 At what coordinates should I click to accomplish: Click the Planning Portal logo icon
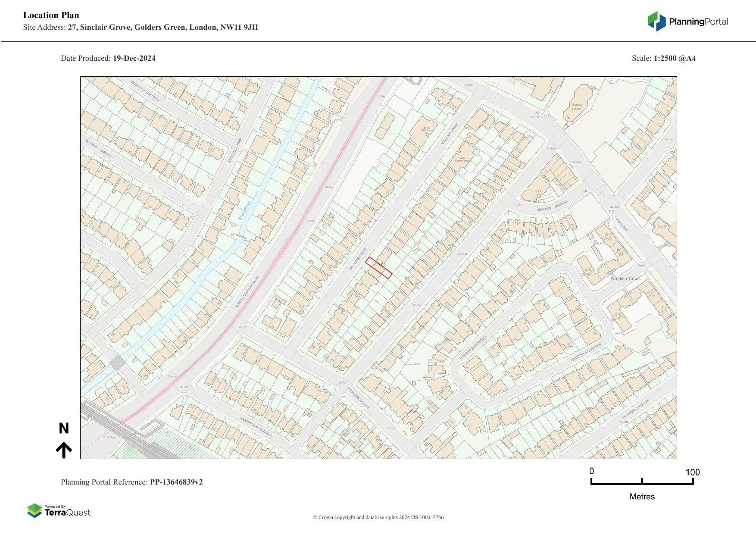tap(656, 22)
